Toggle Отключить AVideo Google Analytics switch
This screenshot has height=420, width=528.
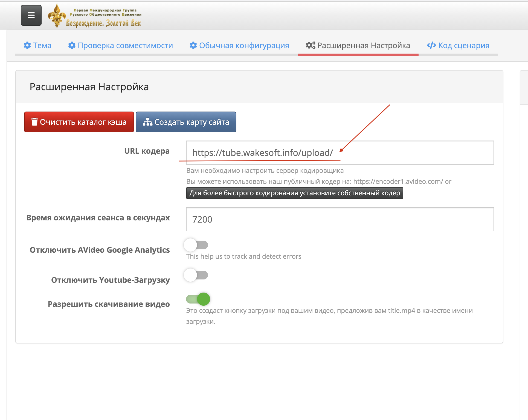[x=196, y=245]
